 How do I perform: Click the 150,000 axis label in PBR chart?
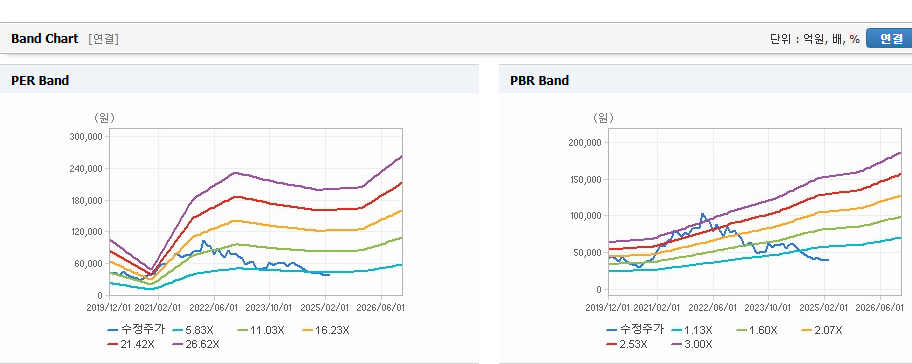[585, 180]
